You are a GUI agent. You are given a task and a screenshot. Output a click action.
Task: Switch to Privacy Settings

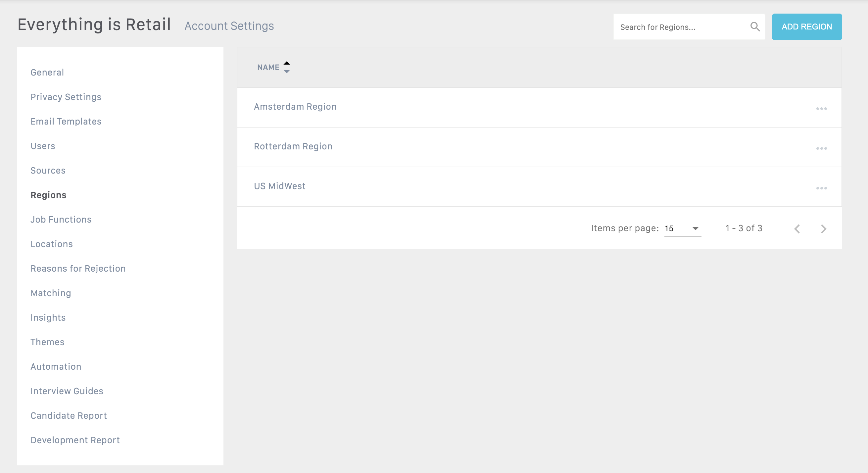[x=66, y=97]
